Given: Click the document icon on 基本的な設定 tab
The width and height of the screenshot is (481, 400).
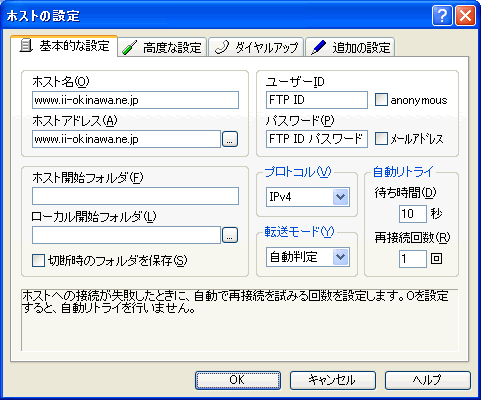Looking at the screenshot, I should 26,46.
